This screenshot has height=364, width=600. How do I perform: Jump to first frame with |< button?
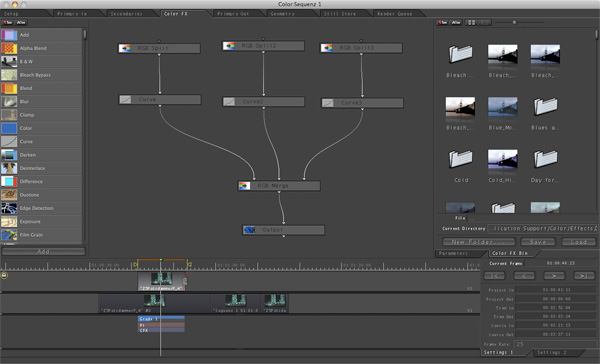click(494, 276)
